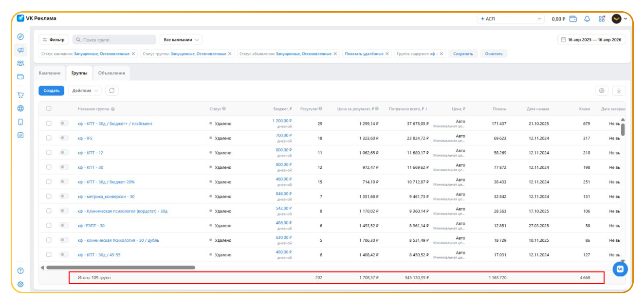Image resolution: width=644 pixels, height=304 pixels.
Task: Click the 'Поиск групп' search field
Action: [114, 40]
